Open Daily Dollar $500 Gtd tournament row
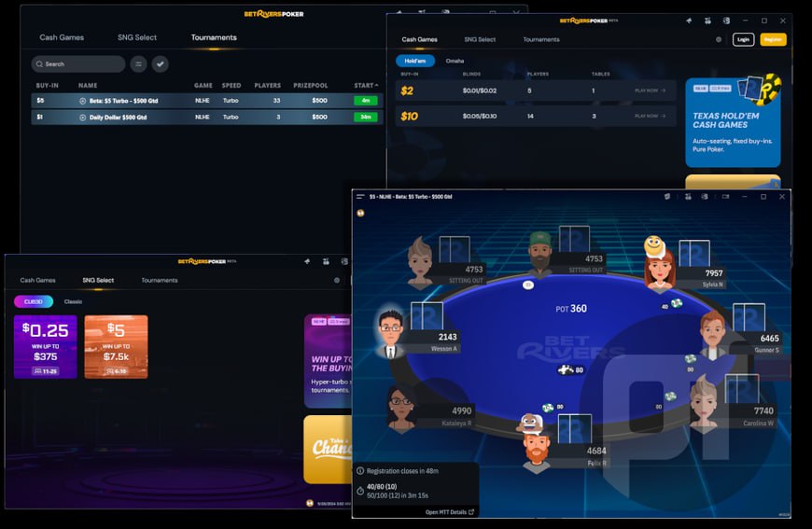812x529 pixels. point(206,117)
